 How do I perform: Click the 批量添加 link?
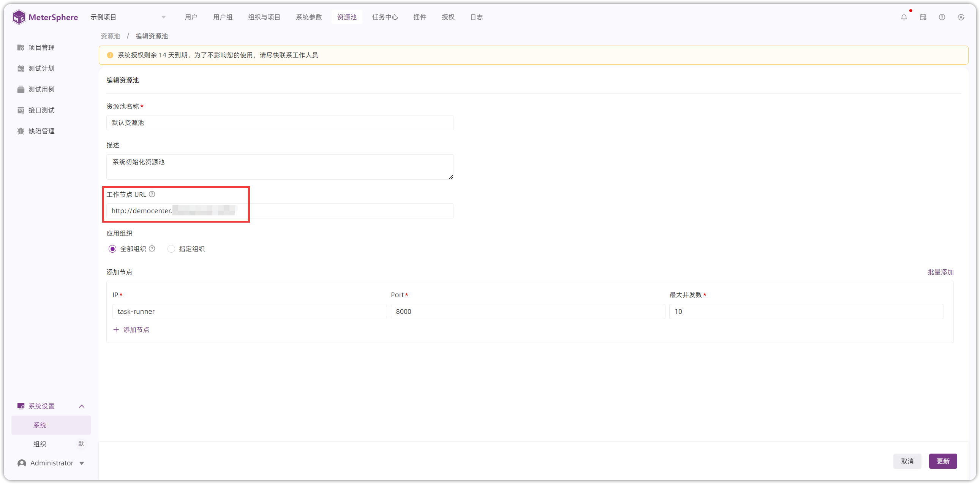(940, 272)
